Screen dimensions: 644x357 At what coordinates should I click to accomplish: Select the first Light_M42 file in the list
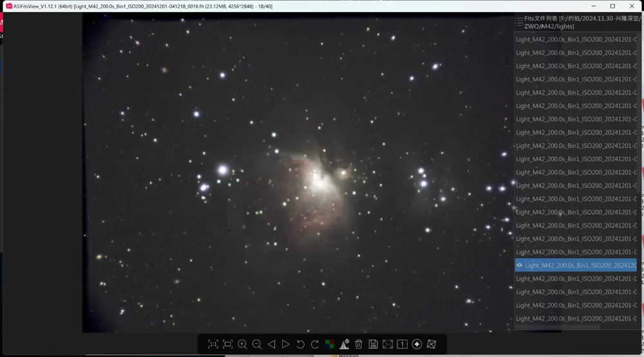(576, 39)
